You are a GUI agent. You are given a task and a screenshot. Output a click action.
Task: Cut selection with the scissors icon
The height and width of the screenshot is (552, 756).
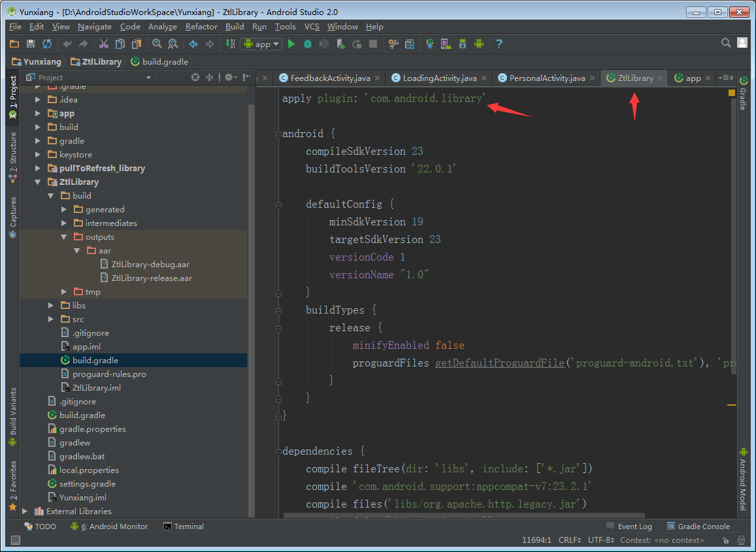pyautogui.click(x=104, y=44)
